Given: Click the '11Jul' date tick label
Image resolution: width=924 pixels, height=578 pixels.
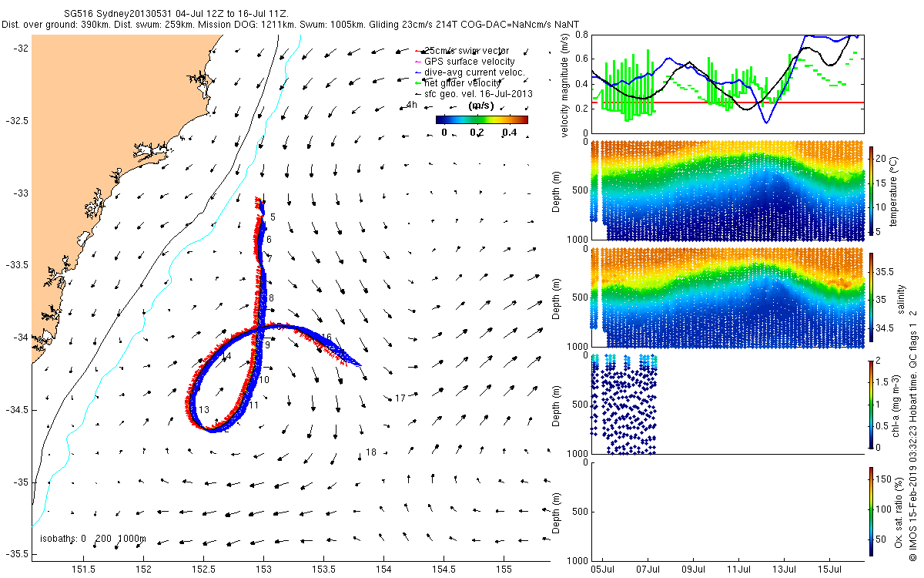Looking at the screenshot, I should pos(739,570).
